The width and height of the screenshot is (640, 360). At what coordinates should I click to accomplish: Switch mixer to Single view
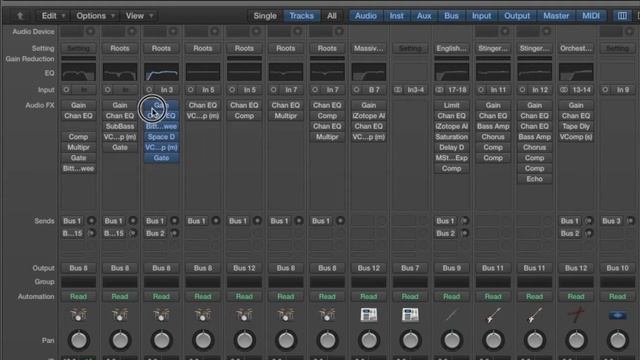[265, 16]
